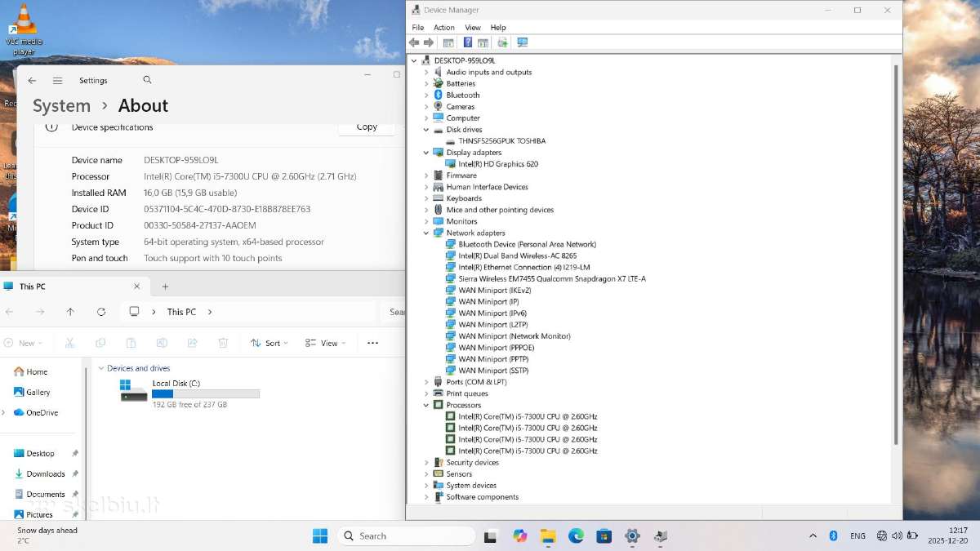Expand the System devices category
This screenshot has height=551, width=980.
tap(426, 485)
